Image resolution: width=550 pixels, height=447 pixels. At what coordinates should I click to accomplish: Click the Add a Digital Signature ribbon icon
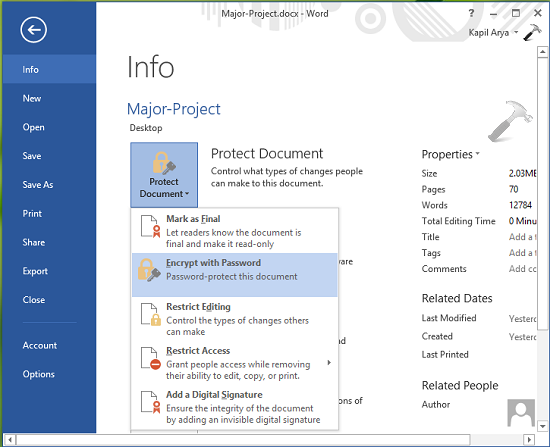pyautogui.click(x=151, y=402)
